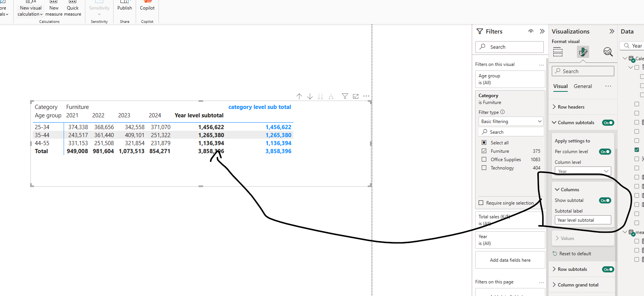This screenshot has width=644, height=296.
Task: Switch to the Visual format tab
Action: [x=561, y=86]
